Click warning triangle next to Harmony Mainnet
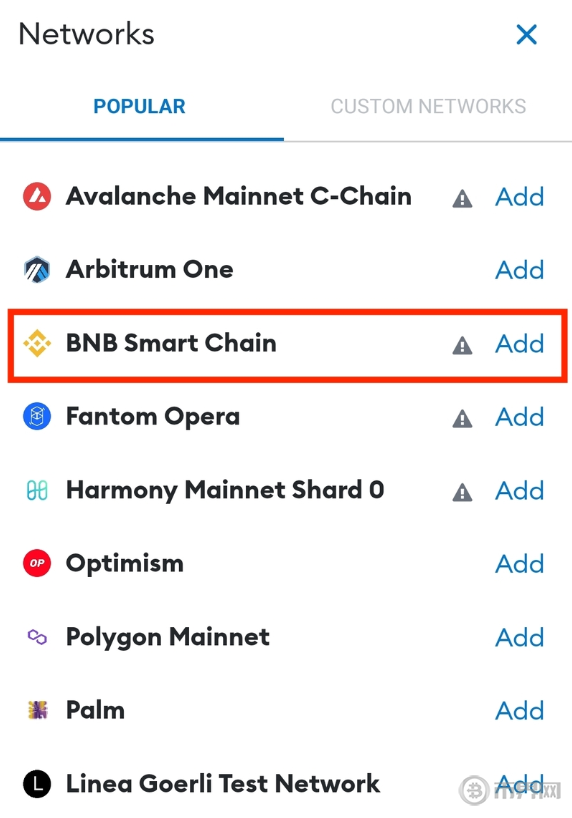572x818 pixels. pyautogui.click(x=462, y=492)
